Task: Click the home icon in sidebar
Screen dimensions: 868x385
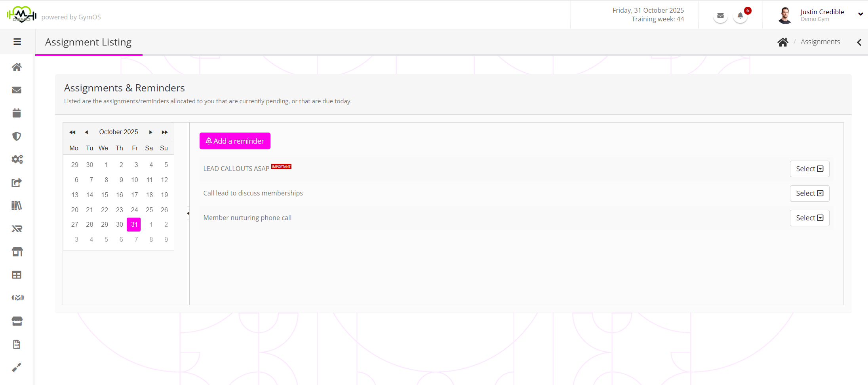Action: [x=17, y=67]
